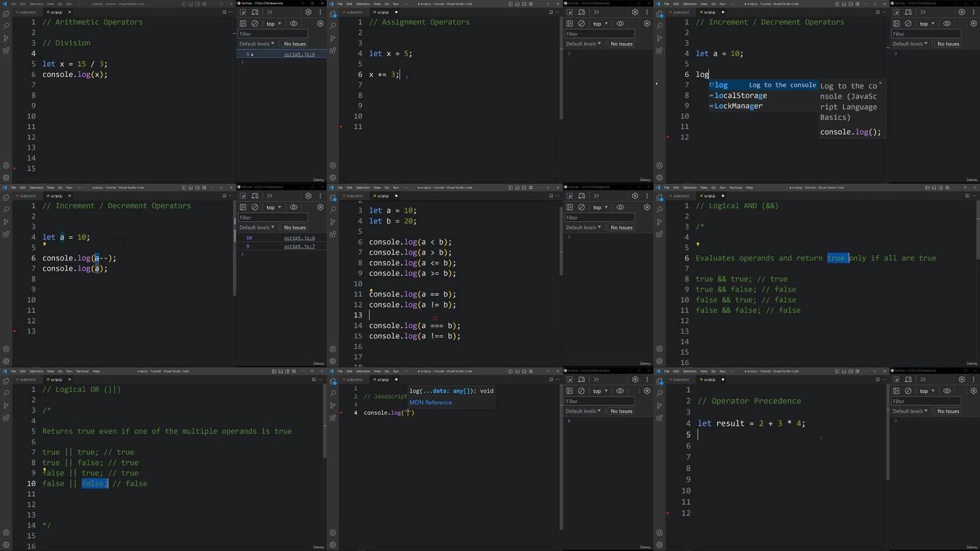Toggle live expression eye beside Assignment Operators code
The height and width of the screenshot is (551, 980).
(x=620, y=23)
